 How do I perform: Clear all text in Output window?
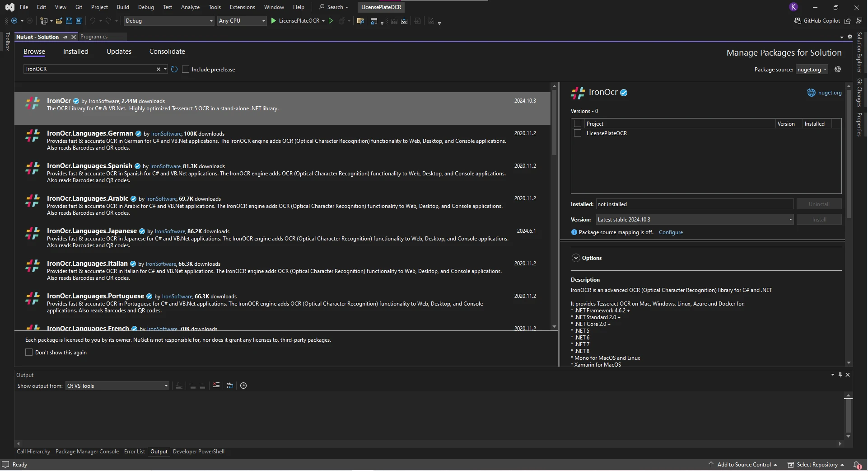coord(216,386)
